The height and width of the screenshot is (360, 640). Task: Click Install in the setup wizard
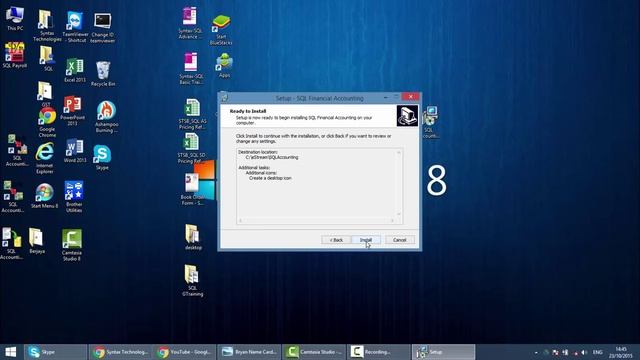pos(366,240)
